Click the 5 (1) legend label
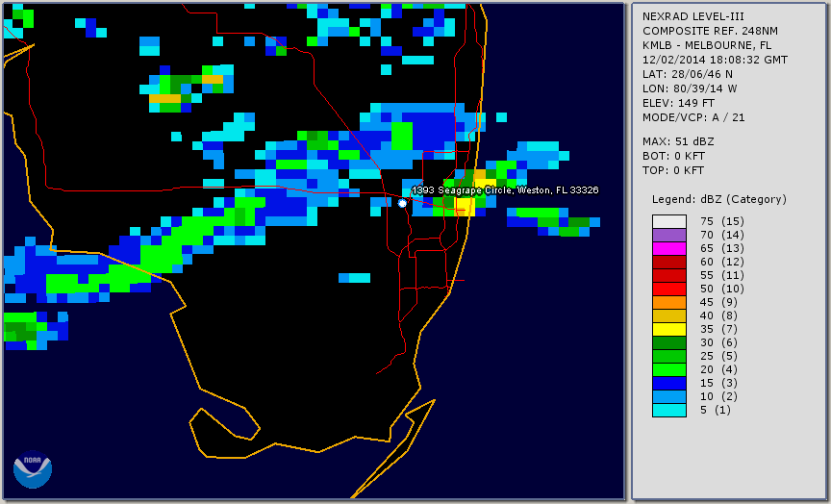Image resolution: width=831 pixels, height=504 pixels. (715, 410)
